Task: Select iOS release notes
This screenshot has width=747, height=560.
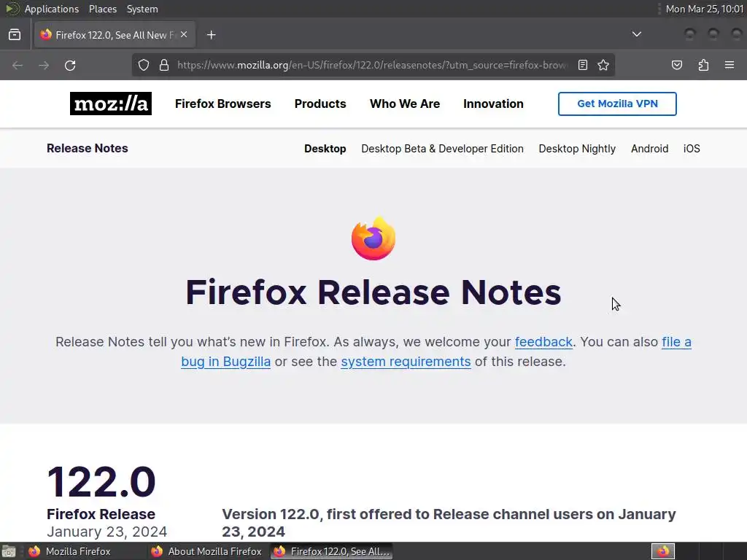Action: [x=692, y=149]
